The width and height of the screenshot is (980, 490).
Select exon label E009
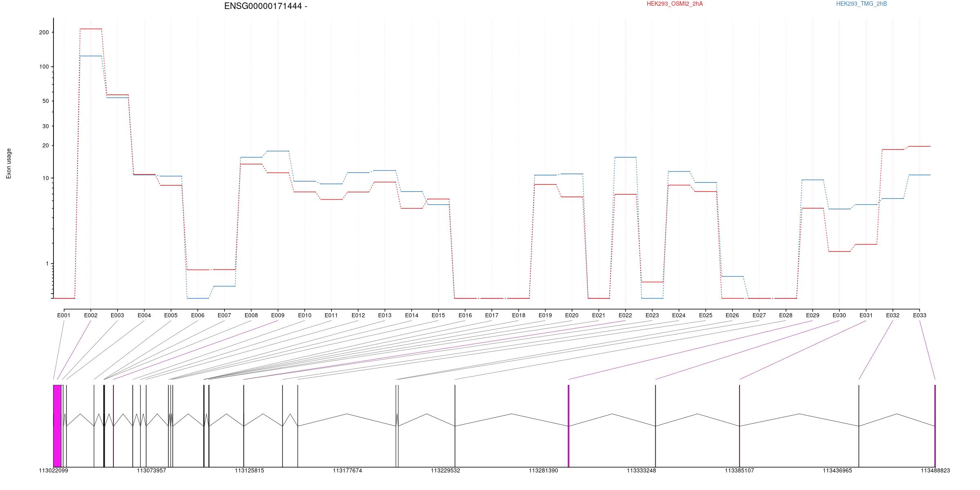(x=278, y=315)
